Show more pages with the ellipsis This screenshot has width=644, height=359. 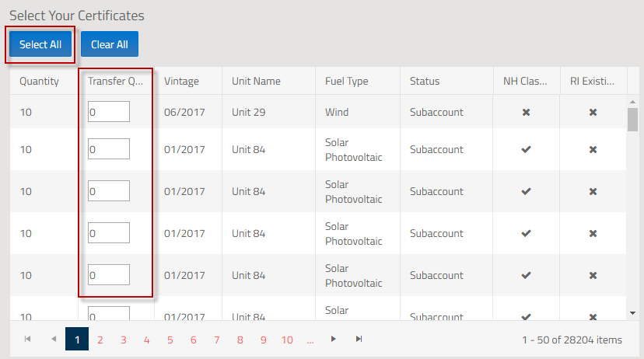pos(310,340)
